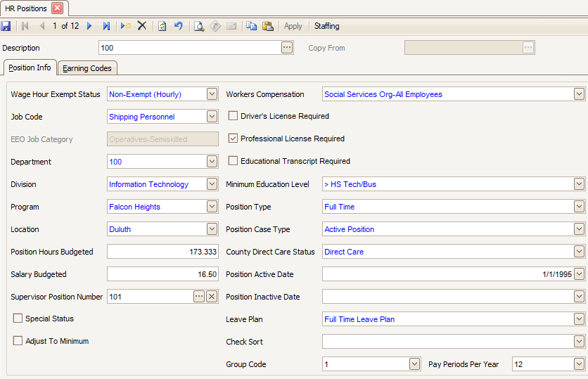This screenshot has width=588, height=379.
Task: Open print preview magnifier icon
Action: [x=199, y=26]
